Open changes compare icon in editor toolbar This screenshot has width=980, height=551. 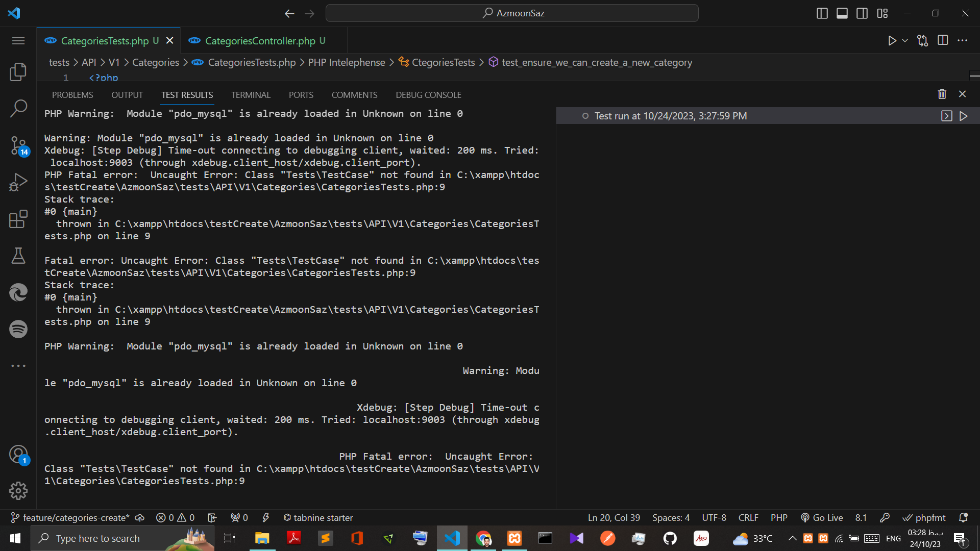[922, 41]
